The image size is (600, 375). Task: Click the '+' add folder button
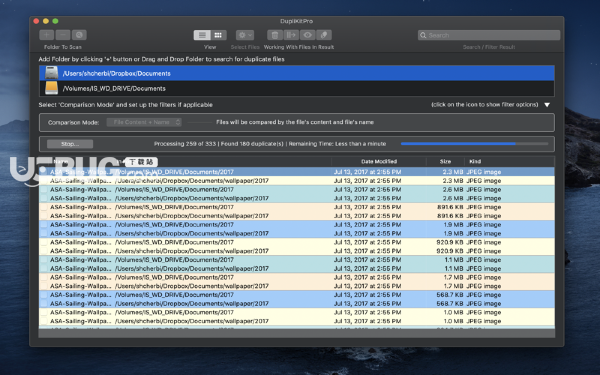coord(47,35)
